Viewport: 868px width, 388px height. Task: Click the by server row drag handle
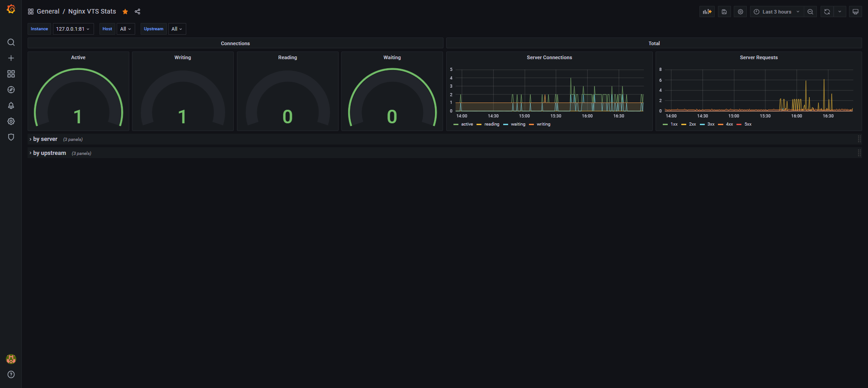point(859,139)
